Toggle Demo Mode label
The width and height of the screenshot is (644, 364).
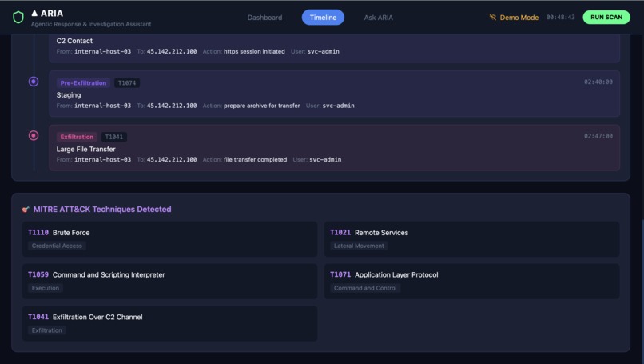[x=519, y=18]
